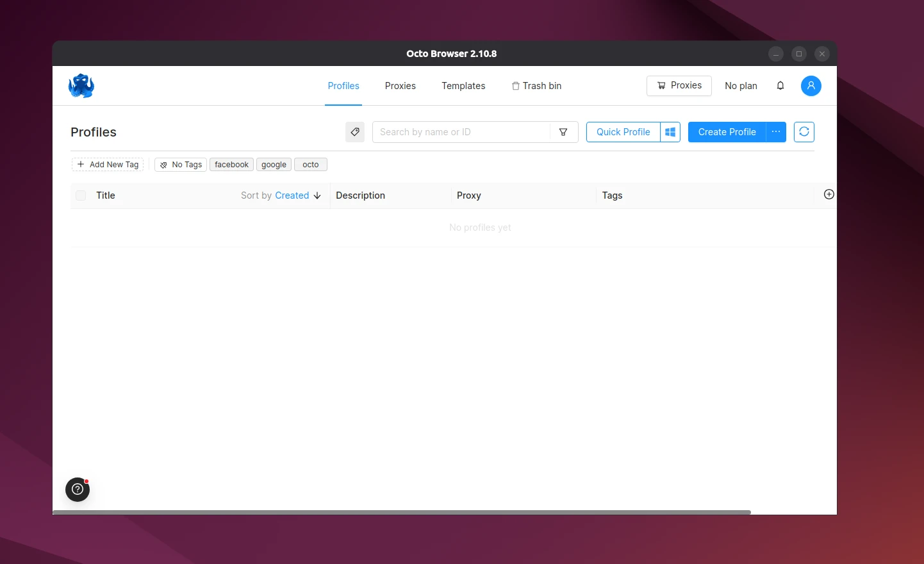Open the tag manager icon beside search

click(355, 132)
